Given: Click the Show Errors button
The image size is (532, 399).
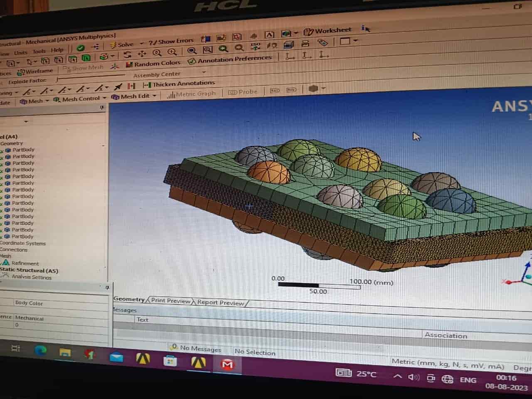Looking at the screenshot, I should click(171, 42).
